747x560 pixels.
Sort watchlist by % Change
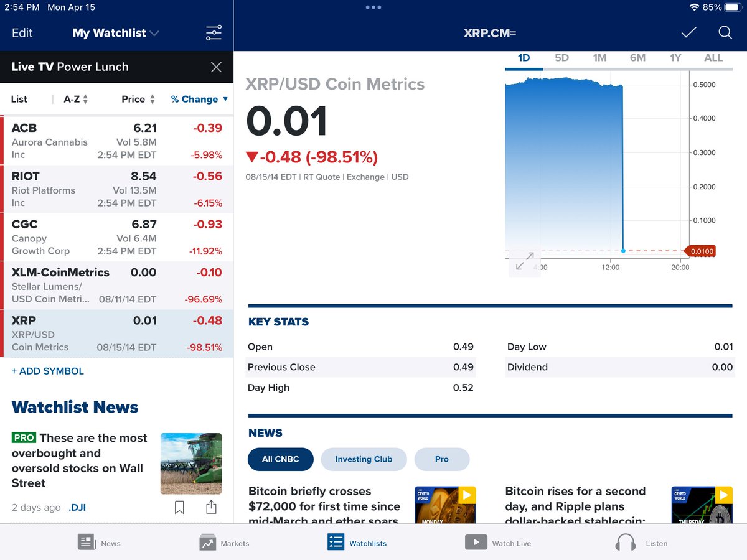pyautogui.click(x=199, y=99)
